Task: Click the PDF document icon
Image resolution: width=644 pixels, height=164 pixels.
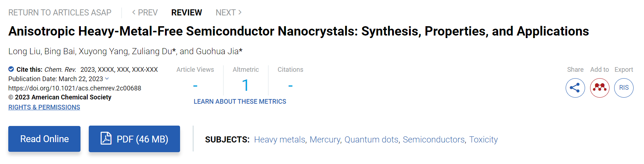Action: pyautogui.click(x=106, y=139)
